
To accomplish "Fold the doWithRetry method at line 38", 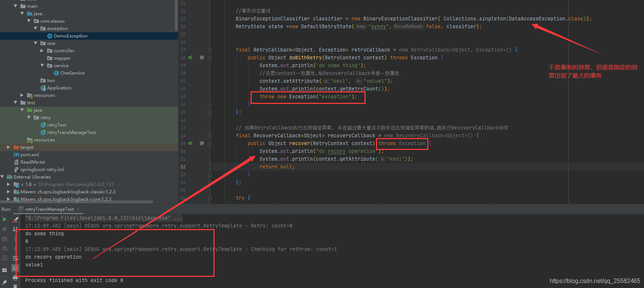I will pos(210,58).
